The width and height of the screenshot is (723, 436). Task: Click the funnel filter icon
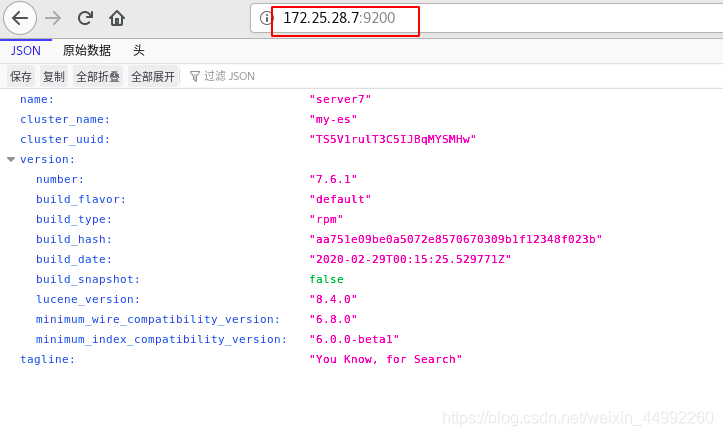click(x=195, y=77)
